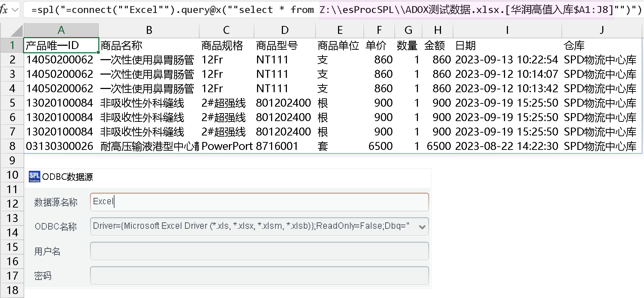Select column J header
Screen dimensions: 644x298
coord(602,30)
